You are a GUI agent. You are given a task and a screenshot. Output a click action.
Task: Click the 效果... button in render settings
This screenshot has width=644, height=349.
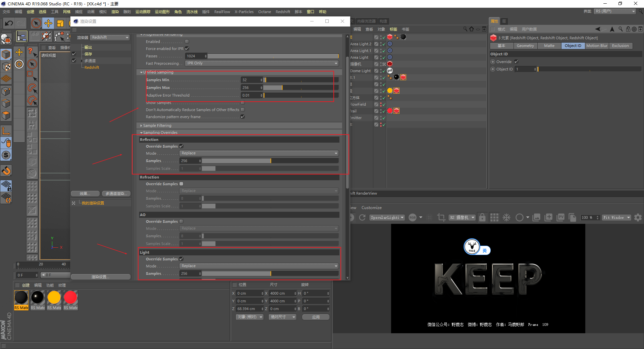pos(85,194)
